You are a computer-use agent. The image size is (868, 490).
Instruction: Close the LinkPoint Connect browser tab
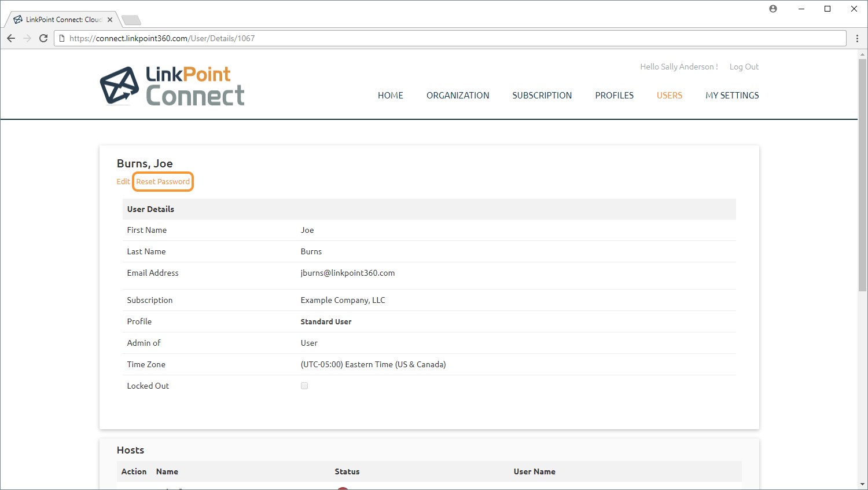pyautogui.click(x=110, y=20)
